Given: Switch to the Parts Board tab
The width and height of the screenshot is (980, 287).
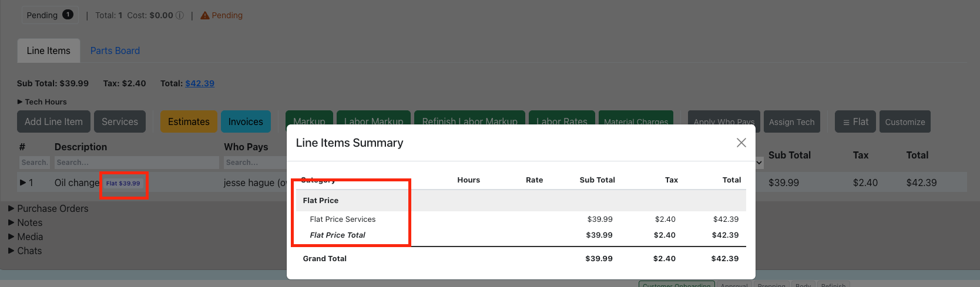Looking at the screenshot, I should pyautogui.click(x=115, y=50).
